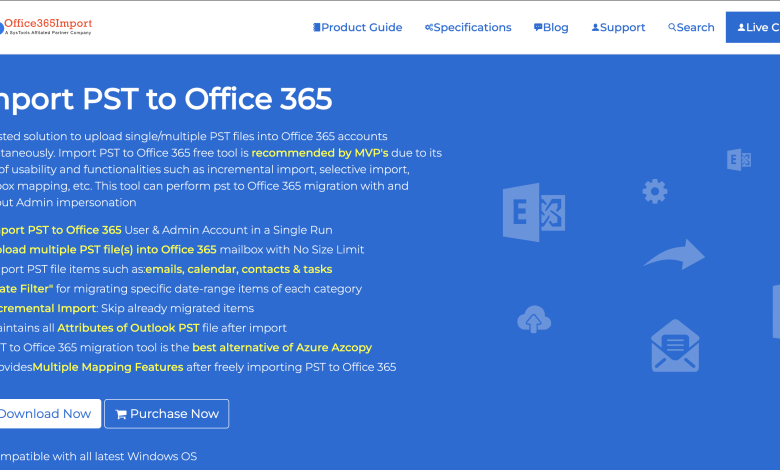Click 'Multiple Mapping Features' highlighted text
The height and width of the screenshot is (470, 780).
[x=108, y=367]
